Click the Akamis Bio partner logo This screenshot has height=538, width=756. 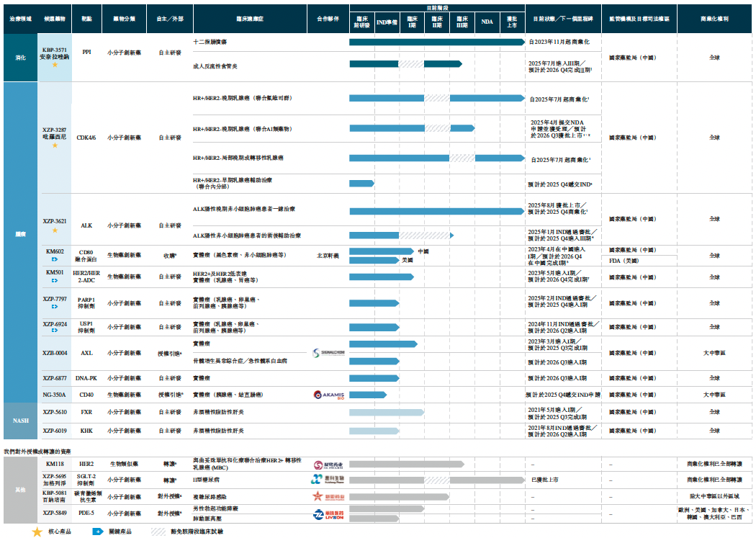[328, 395]
